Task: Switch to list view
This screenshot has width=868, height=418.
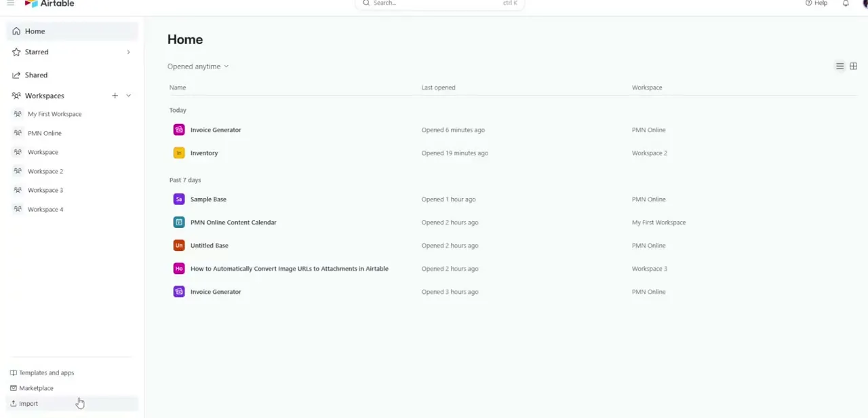Action: [840, 66]
